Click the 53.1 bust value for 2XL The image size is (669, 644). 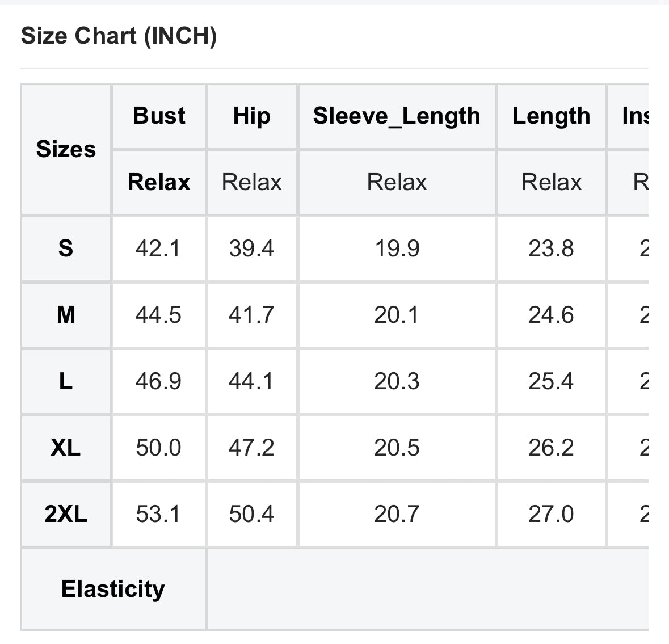tap(158, 514)
